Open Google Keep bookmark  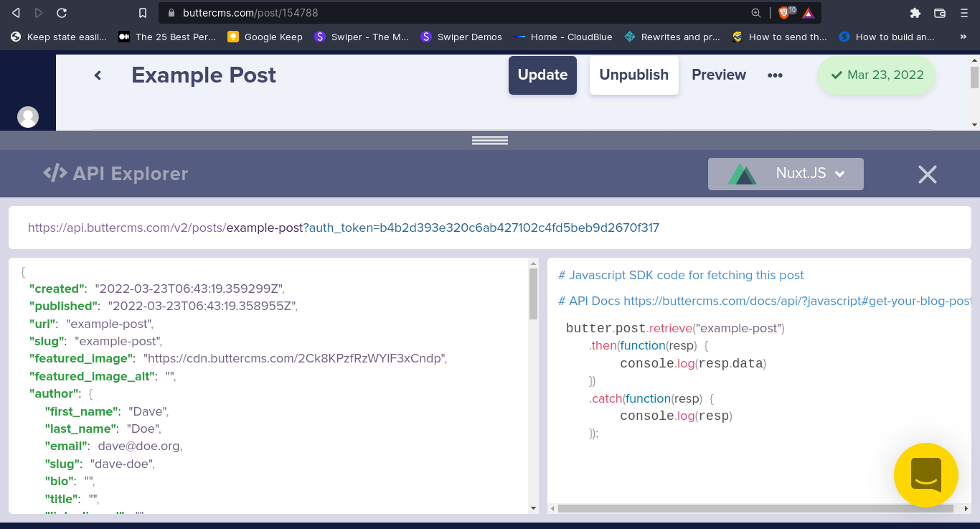pyautogui.click(x=265, y=37)
